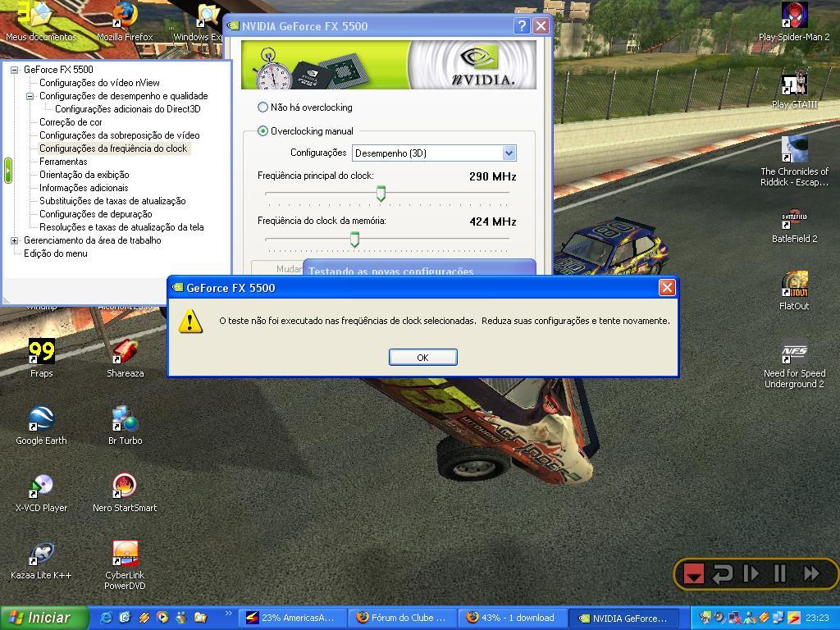This screenshot has height=630, width=840.
Task: Select Configurações da freqüência do clock
Action: (x=113, y=148)
